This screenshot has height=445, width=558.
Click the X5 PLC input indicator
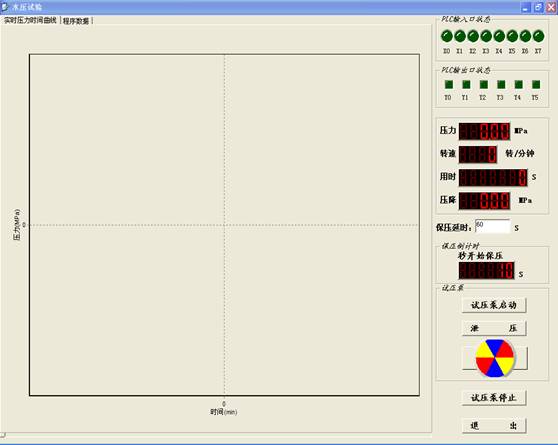[x=512, y=36]
